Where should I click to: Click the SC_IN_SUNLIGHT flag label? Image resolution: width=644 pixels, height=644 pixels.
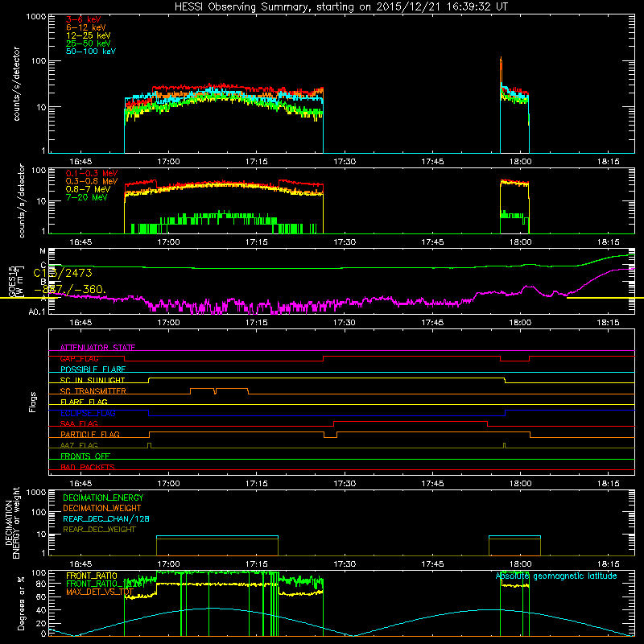point(93,380)
